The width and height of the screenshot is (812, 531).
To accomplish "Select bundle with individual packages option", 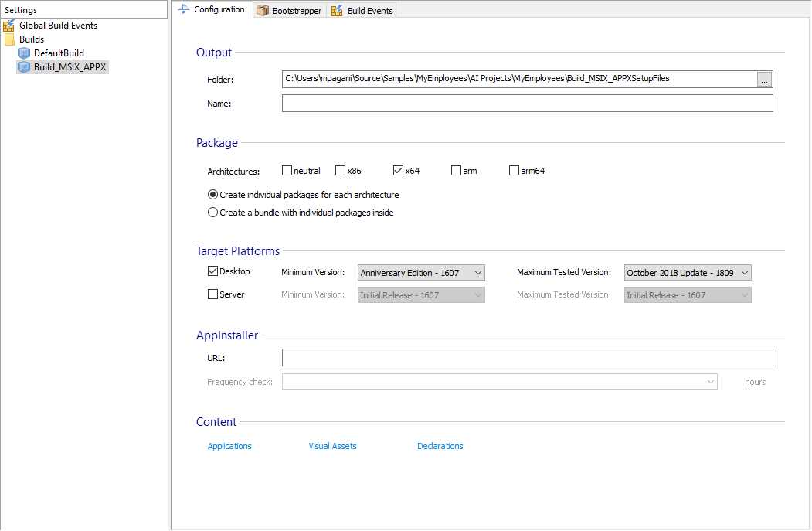I will point(212,212).
